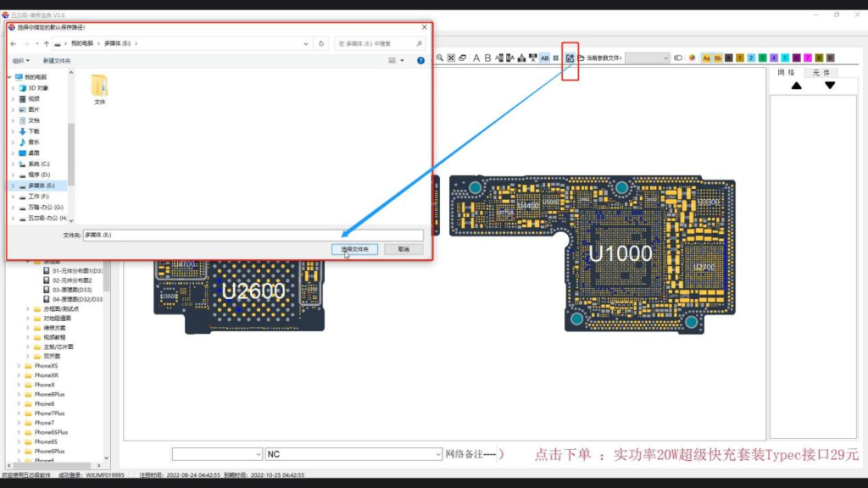Viewport: 868px width, 488px height.
Task: Click the overlapping windows icon in toolbar
Action: click(x=462, y=58)
